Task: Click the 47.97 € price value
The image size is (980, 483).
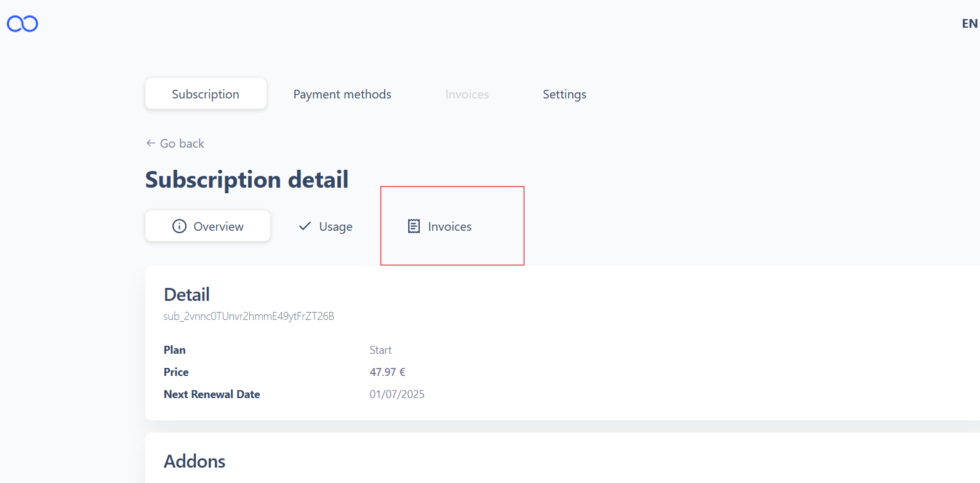Action: point(387,372)
